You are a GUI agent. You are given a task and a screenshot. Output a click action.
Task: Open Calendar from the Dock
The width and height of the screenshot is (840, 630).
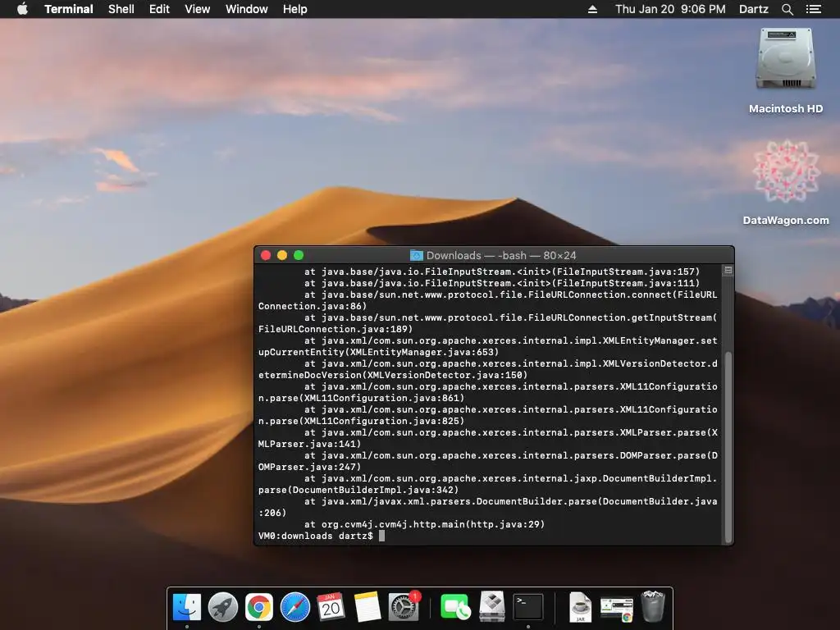click(331, 607)
